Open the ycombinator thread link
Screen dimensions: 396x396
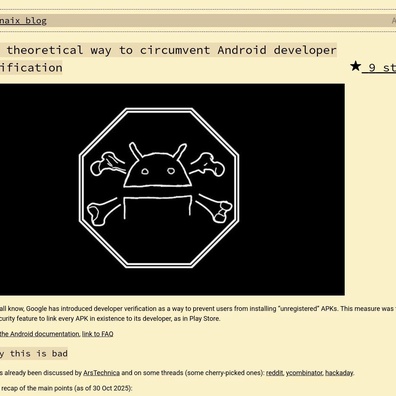(304, 373)
